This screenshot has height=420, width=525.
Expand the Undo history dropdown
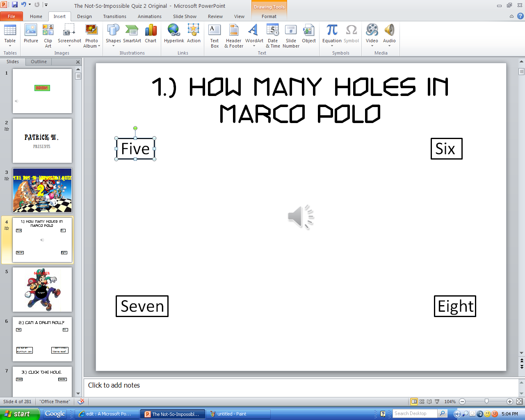click(x=30, y=5)
